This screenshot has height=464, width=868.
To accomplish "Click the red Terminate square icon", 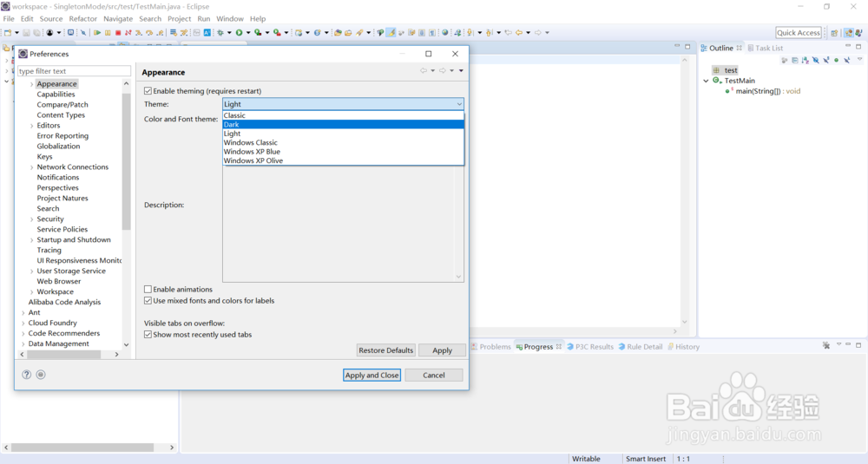I will pos(118,33).
